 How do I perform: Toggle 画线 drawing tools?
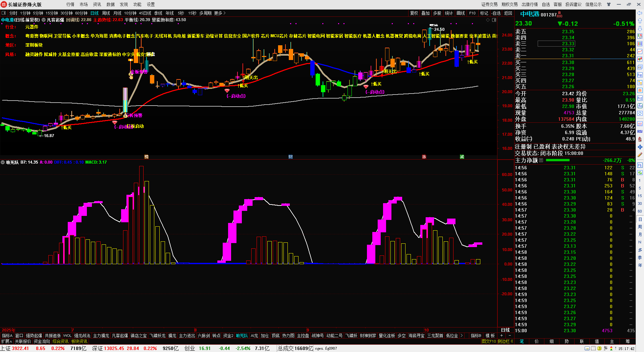[x=461, y=13]
